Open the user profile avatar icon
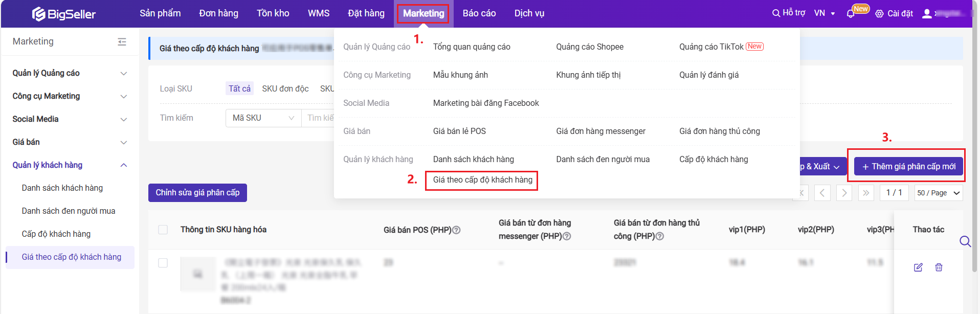The width and height of the screenshot is (980, 314). [926, 14]
